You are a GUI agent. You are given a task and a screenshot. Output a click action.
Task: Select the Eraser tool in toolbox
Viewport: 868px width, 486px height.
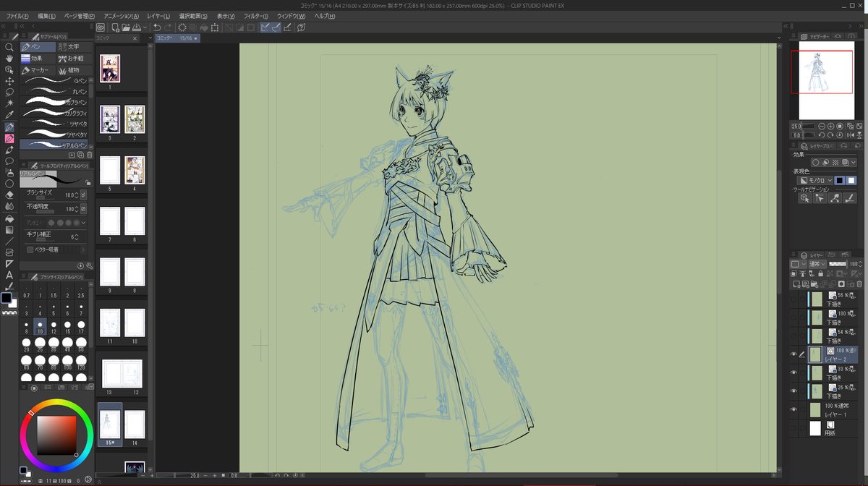pyautogui.click(x=9, y=195)
